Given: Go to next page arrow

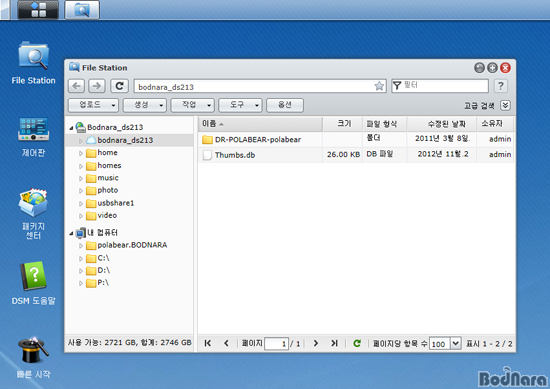Looking at the screenshot, I should click(316, 343).
